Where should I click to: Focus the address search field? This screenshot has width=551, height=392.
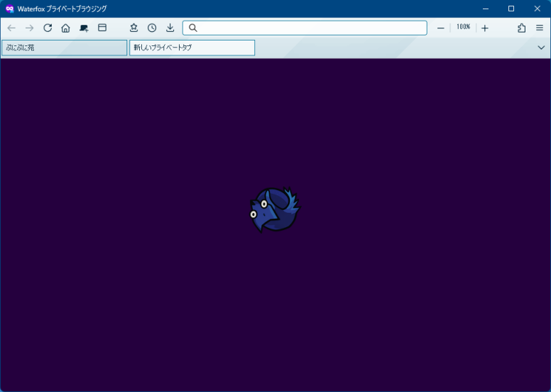click(309, 28)
